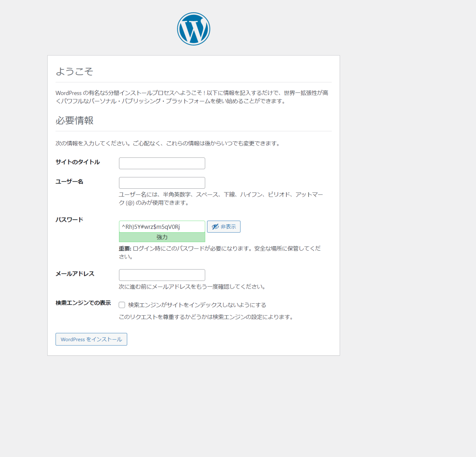The height and width of the screenshot is (457, 476).
Task: Click the 5分間インストール welcome paragraph
Action: click(192, 97)
